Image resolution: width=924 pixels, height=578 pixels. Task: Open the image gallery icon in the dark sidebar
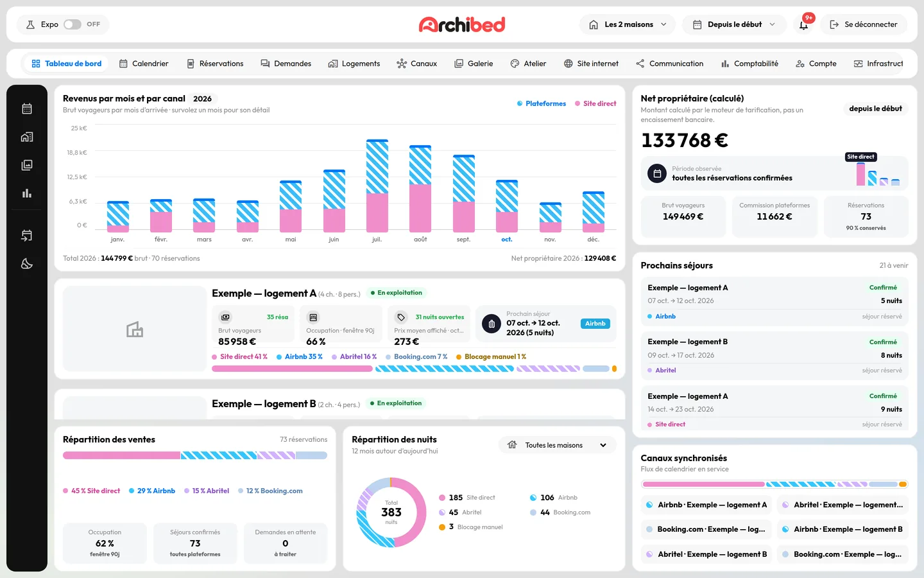click(27, 165)
